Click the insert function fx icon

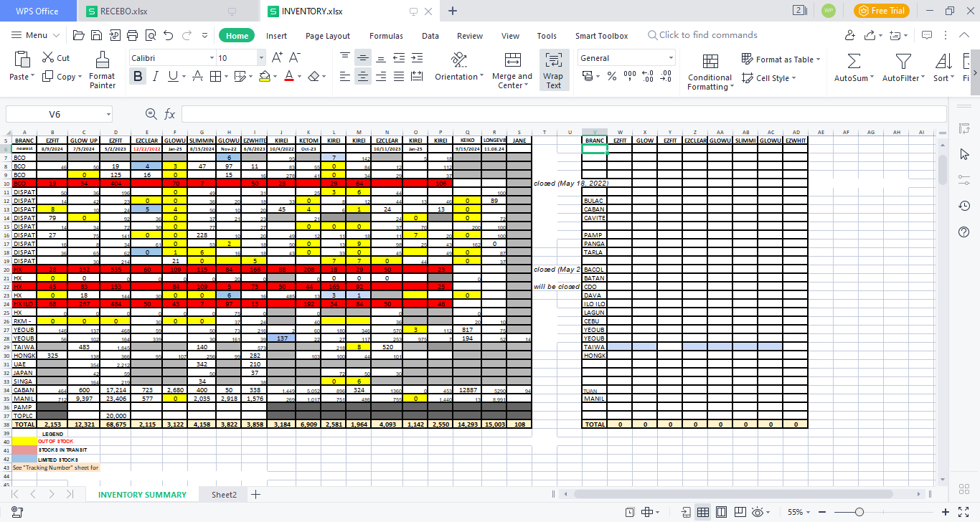pyautogui.click(x=170, y=114)
